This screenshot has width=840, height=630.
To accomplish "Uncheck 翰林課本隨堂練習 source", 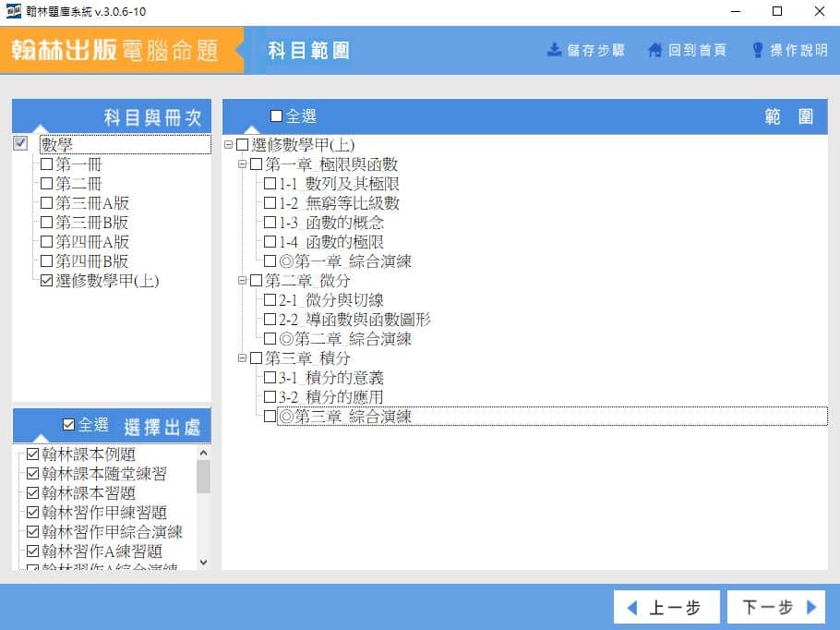I will [x=32, y=474].
